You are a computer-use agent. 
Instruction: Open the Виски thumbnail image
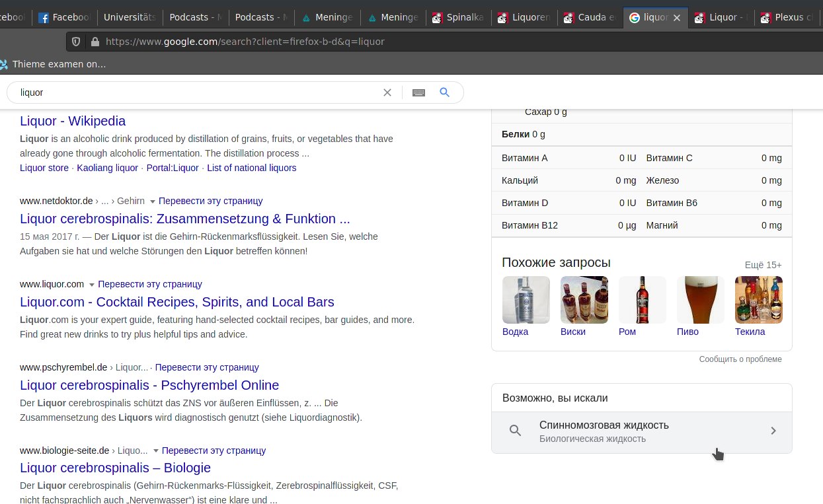click(x=584, y=300)
